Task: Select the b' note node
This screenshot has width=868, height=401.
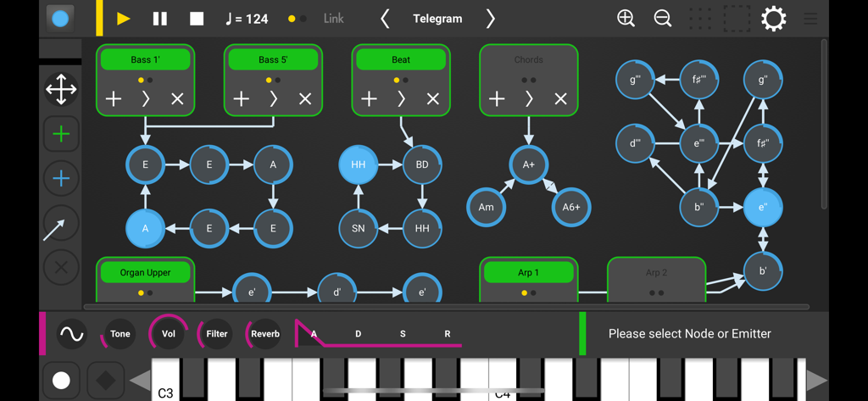Action: pyautogui.click(x=763, y=270)
